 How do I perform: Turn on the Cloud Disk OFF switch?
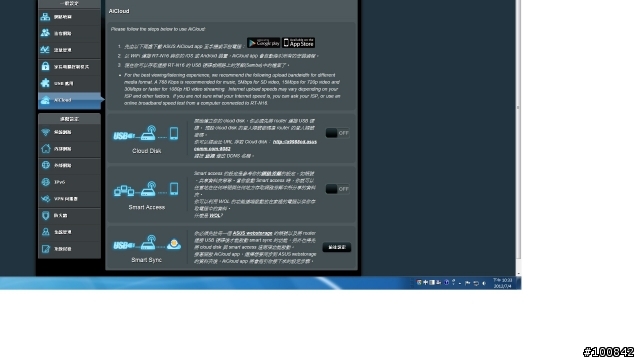[338, 133]
